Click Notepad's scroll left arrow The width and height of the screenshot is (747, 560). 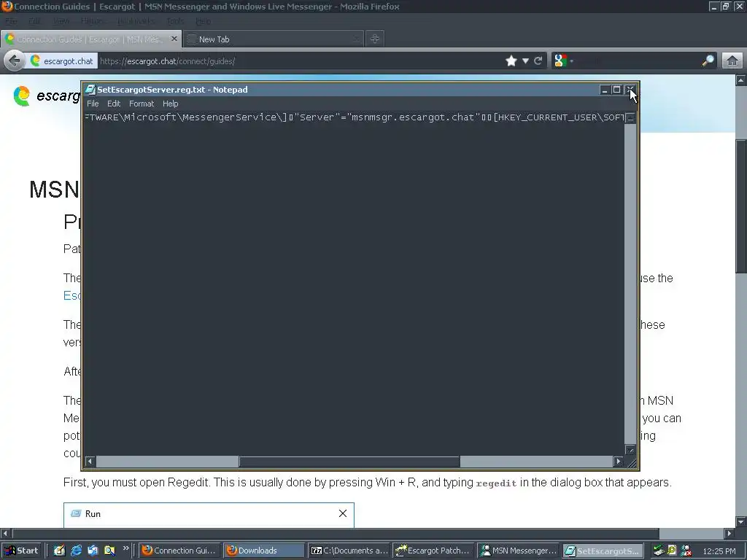coord(90,461)
